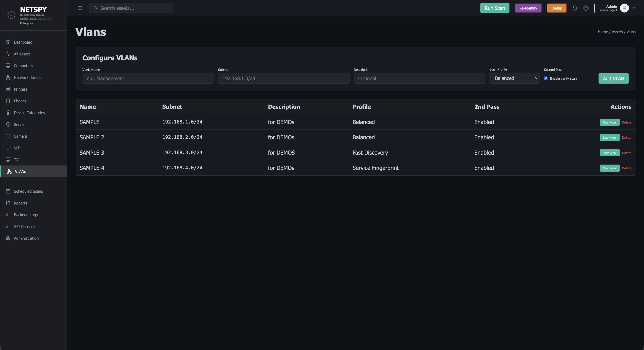The height and width of the screenshot is (350, 644).
Task: Click the NetSpy shield logo
Action: pos(11,15)
